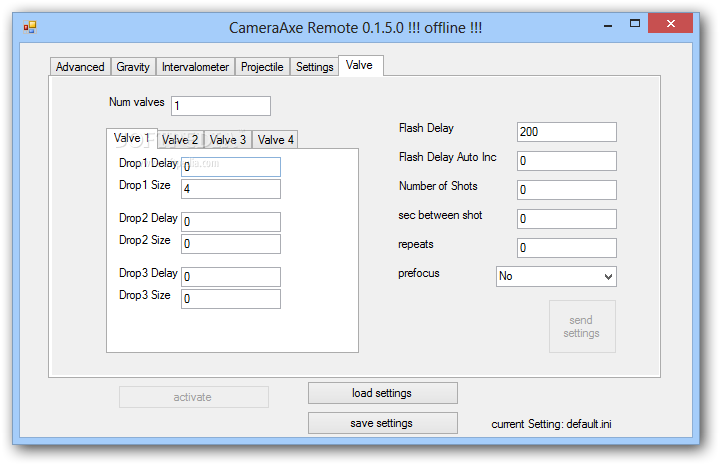The height and width of the screenshot is (465, 720).
Task: Focus the Drop3 Size input field
Action: [x=231, y=299]
